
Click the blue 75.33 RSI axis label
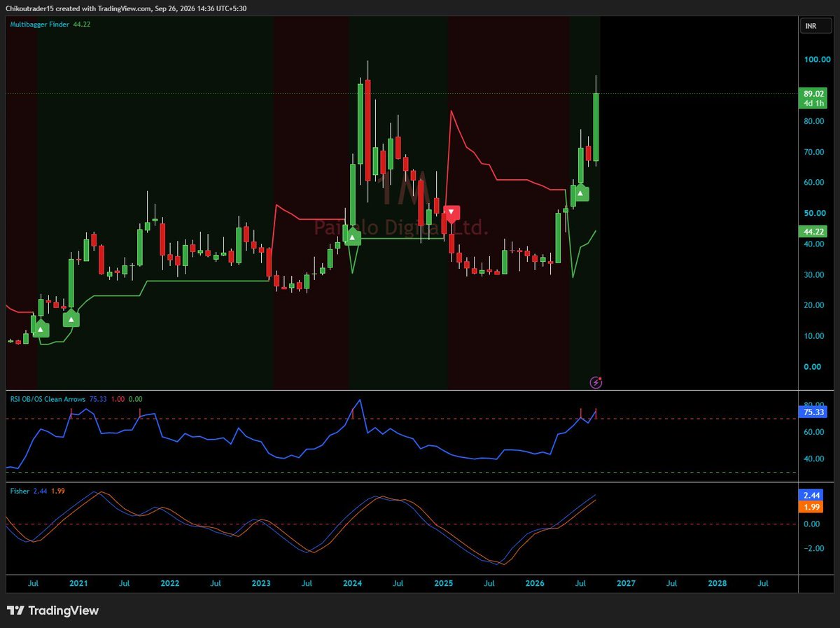pos(812,412)
